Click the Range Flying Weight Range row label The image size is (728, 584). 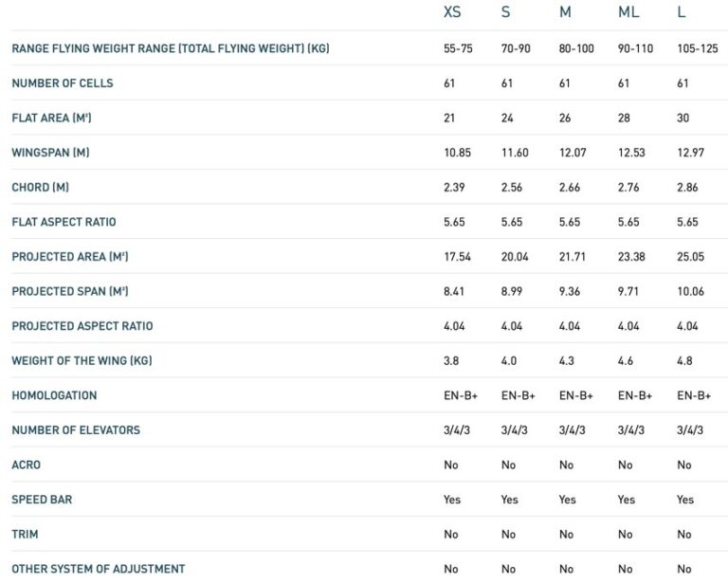(x=171, y=48)
